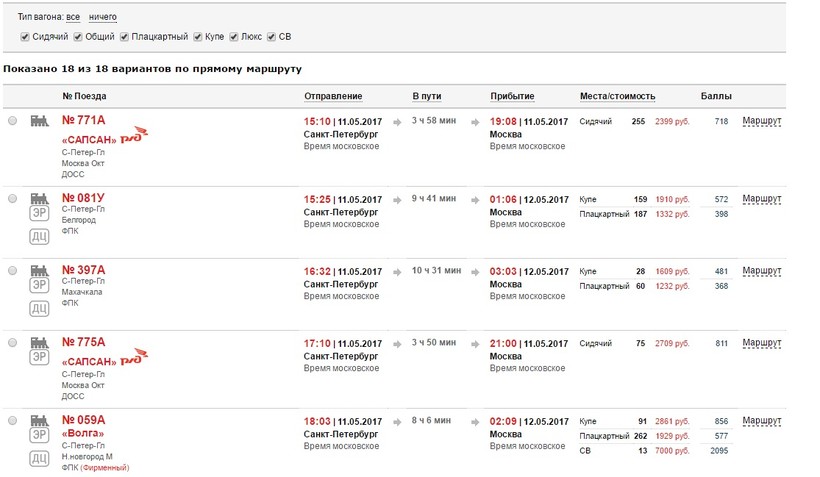Click the locomotive icon for train 771А
This screenshot has height=477, width=820.
[40, 121]
